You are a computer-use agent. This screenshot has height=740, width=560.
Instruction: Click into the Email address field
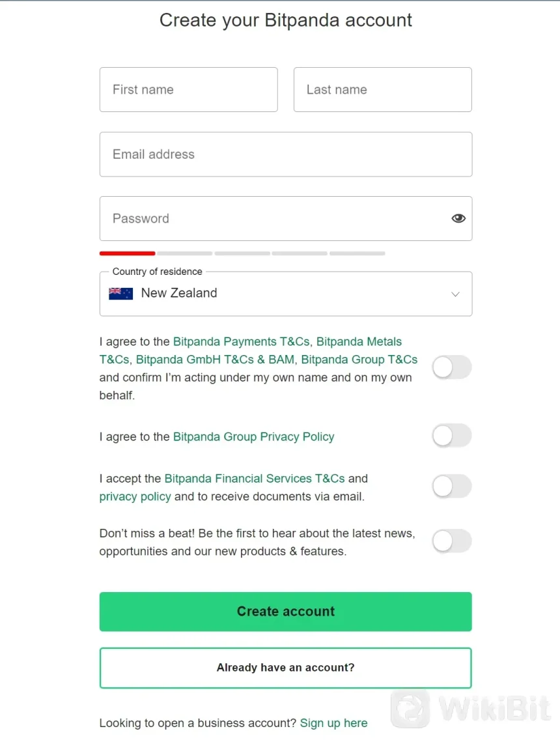[x=285, y=154]
